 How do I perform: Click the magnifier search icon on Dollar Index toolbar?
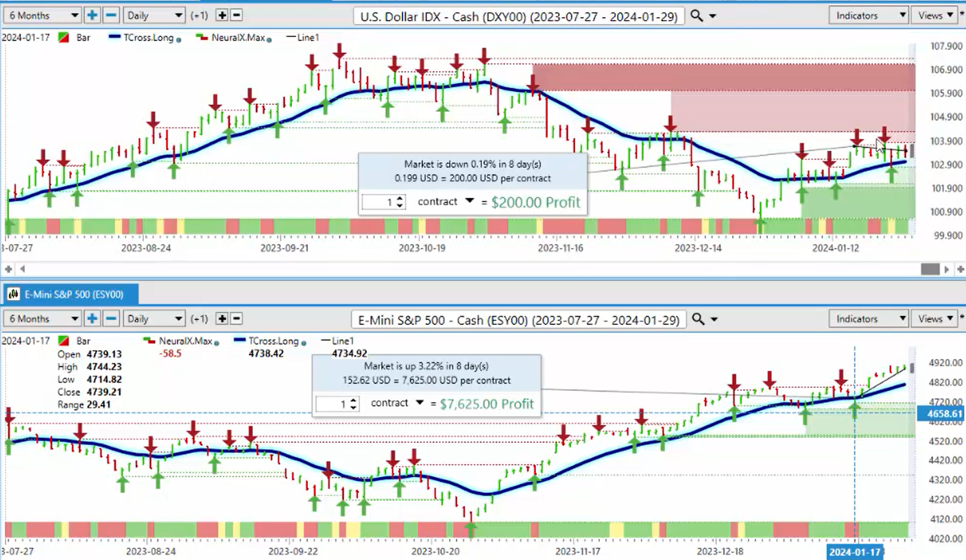697,15
